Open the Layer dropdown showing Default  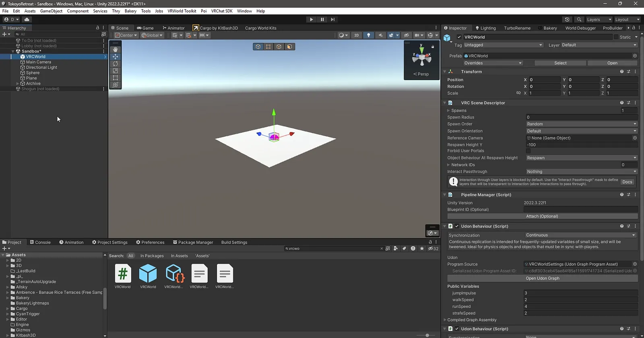point(599,45)
